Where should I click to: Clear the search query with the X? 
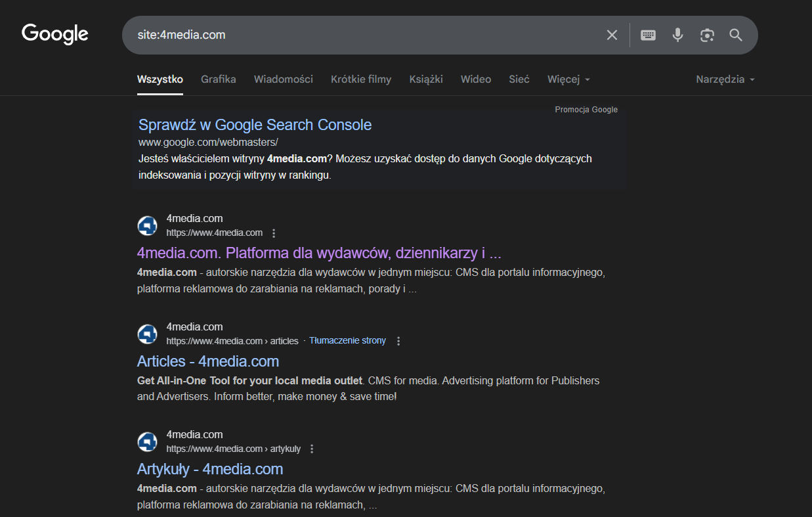(612, 35)
